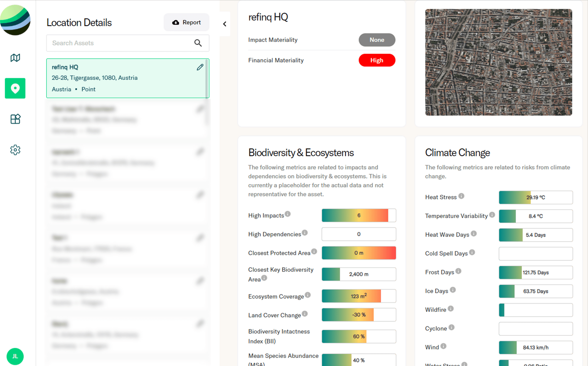
Task: Show info for Cold Spell Days
Action: [472, 252]
